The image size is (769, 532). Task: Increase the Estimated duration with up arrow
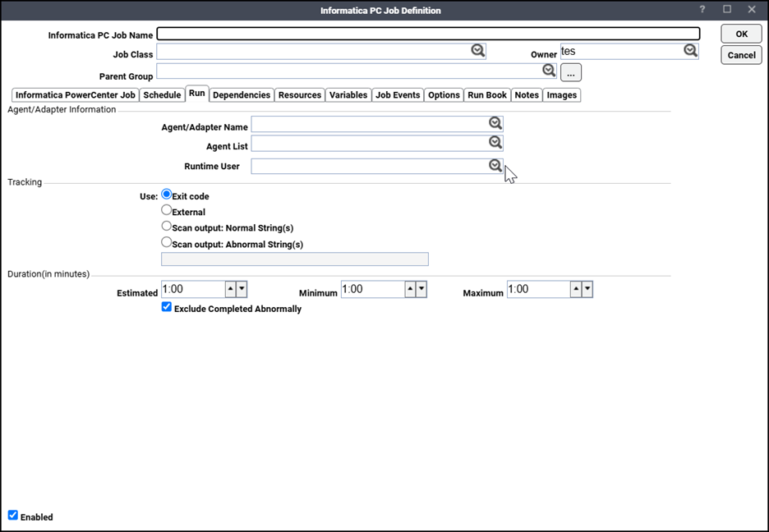(231, 290)
